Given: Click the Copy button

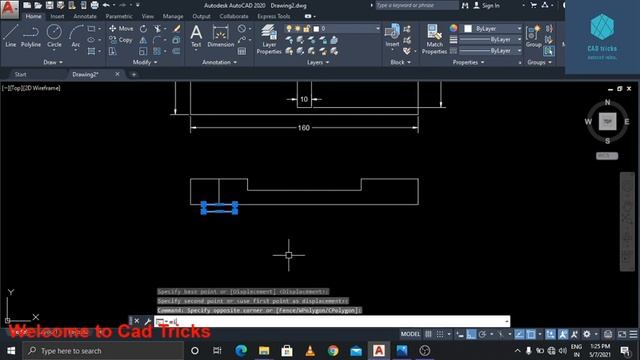Looking at the screenshot, I should point(121,40).
